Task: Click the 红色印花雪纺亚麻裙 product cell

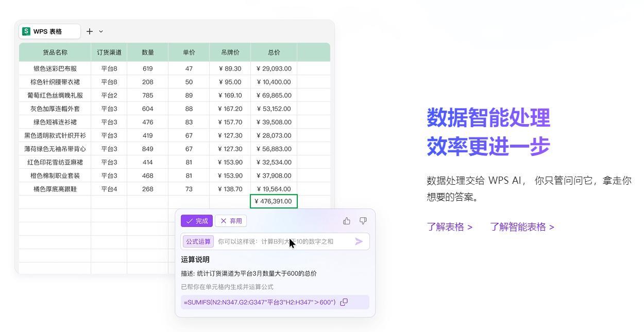Action: click(55, 162)
